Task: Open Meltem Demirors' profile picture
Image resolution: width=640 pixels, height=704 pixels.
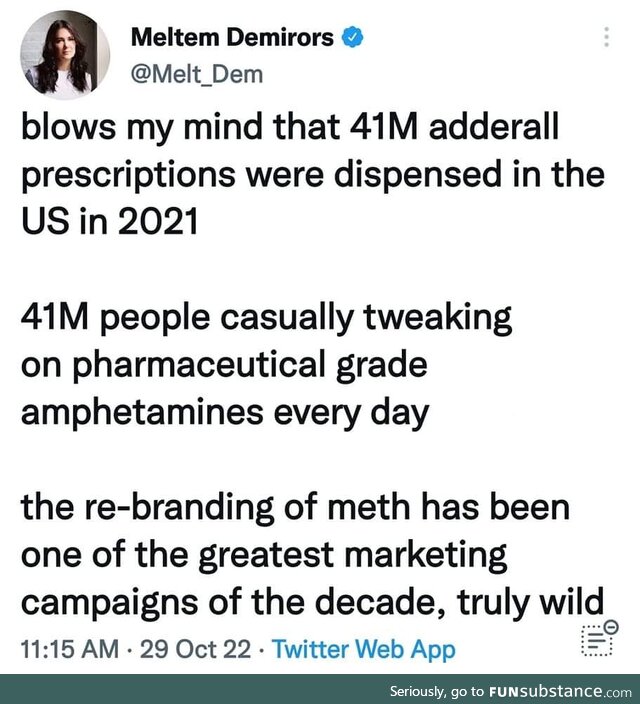Action: pyautogui.click(x=65, y=54)
